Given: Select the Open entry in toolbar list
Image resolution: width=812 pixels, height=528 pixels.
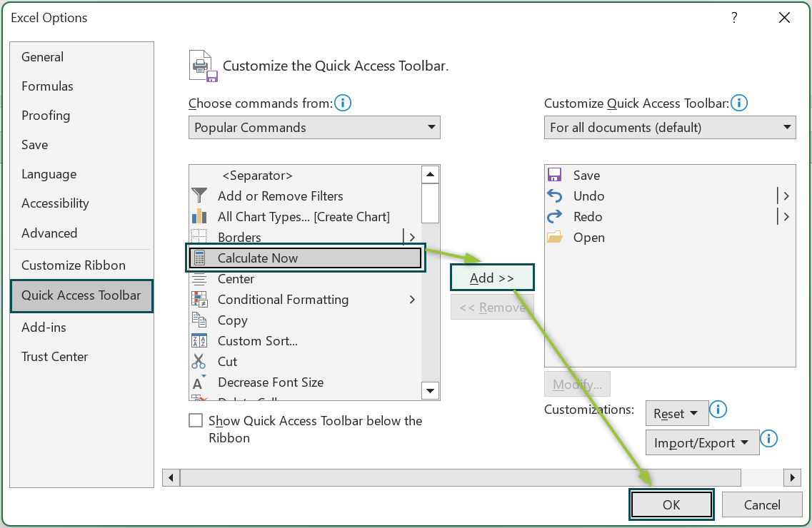Looking at the screenshot, I should pos(670,238).
